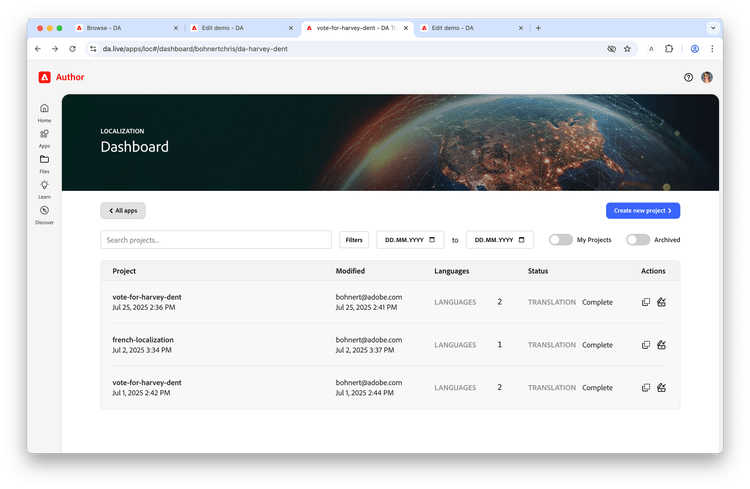
Task: Open a new browser tab
Action: [538, 28]
